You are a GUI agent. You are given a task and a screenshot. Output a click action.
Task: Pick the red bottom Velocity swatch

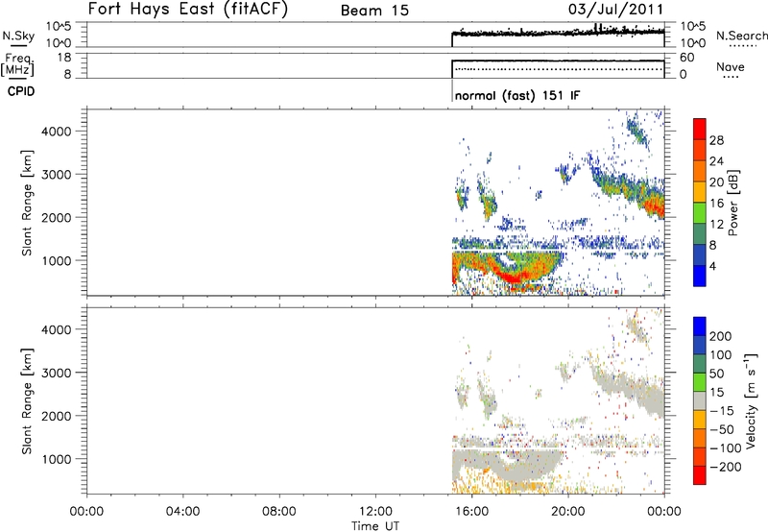[700, 475]
